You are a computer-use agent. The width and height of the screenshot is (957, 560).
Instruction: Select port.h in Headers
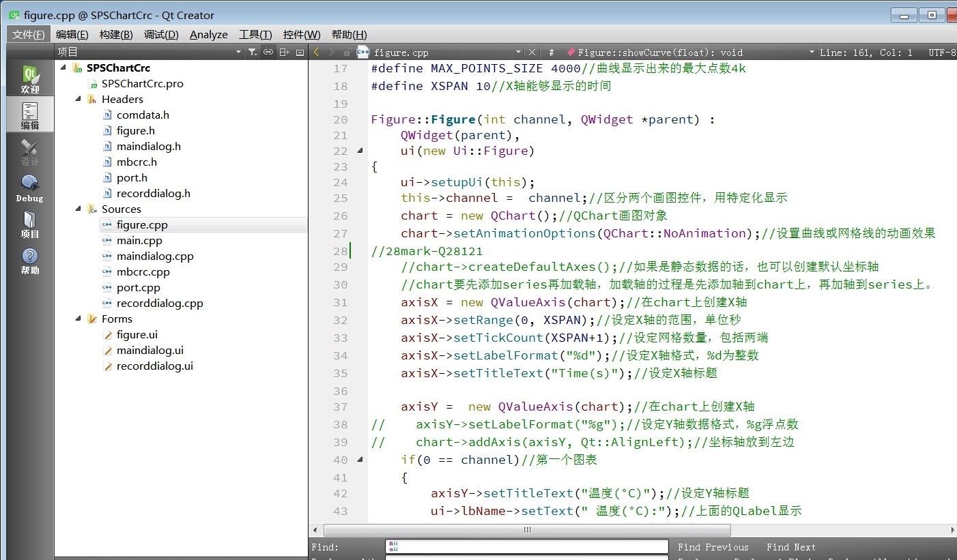132,177
